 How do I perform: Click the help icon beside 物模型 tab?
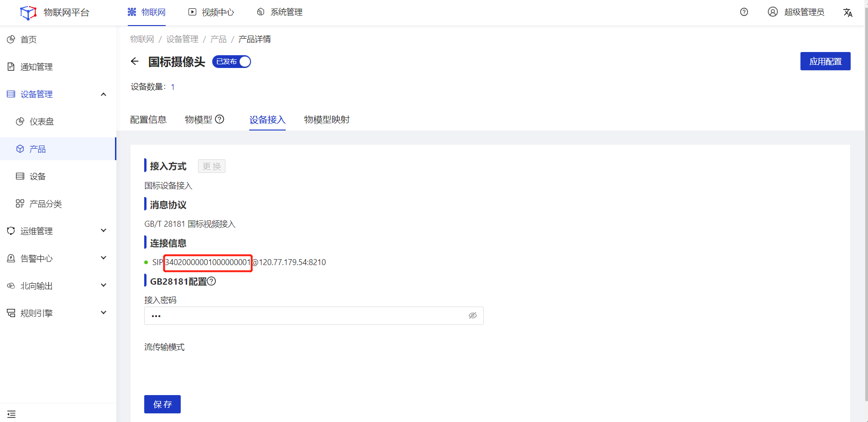pos(220,120)
